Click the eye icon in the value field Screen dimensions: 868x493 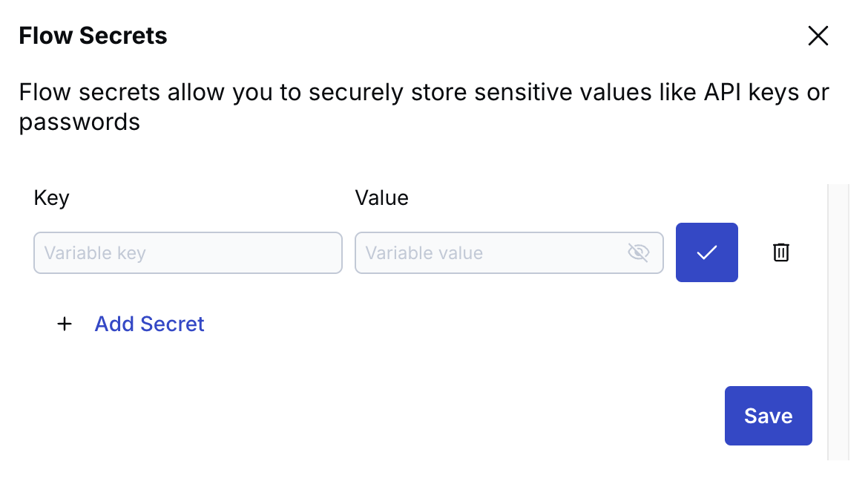638,252
